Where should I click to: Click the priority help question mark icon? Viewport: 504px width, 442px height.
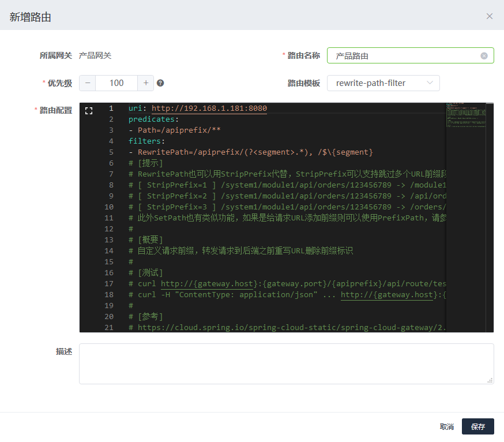(x=160, y=83)
